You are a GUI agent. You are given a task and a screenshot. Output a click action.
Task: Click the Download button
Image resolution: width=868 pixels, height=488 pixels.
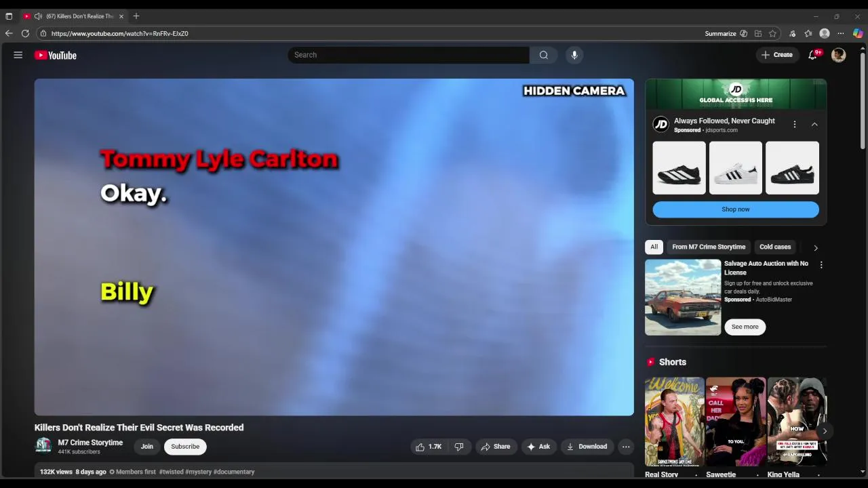(587, 447)
